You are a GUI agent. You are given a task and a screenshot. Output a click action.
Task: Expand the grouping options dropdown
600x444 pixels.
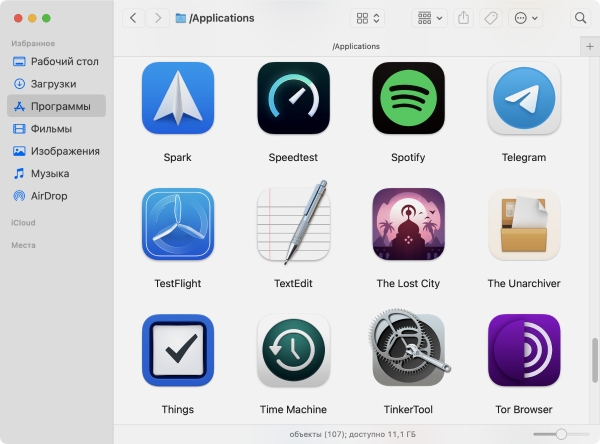click(430, 18)
